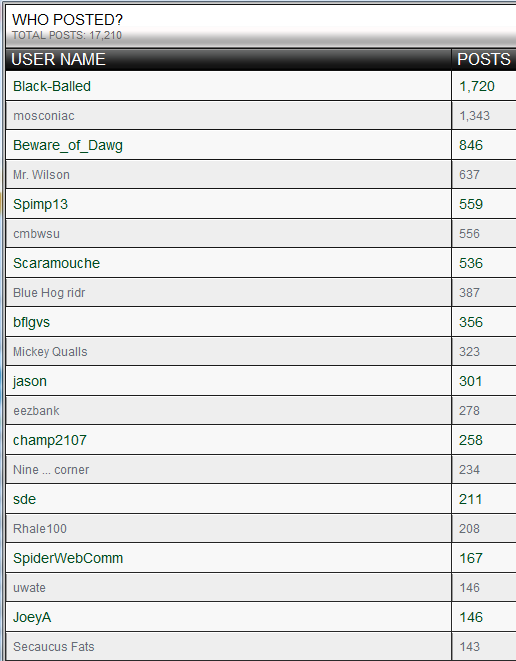Click the Blue Hog ridr username

[49, 293]
